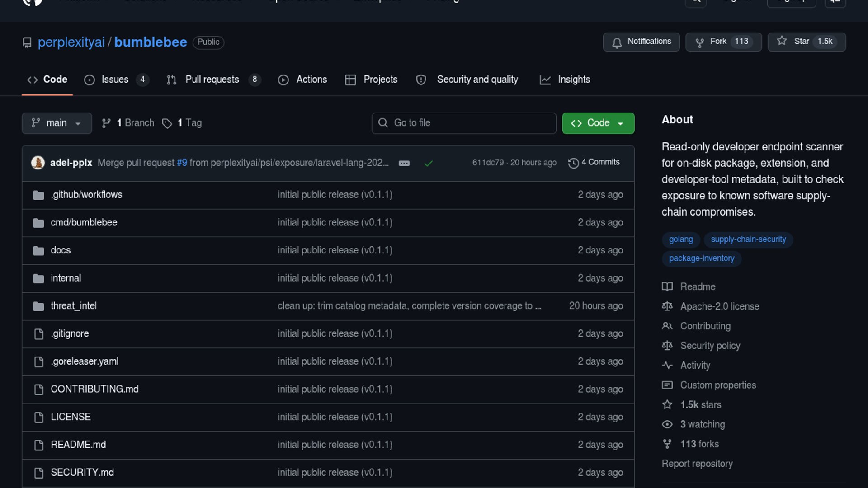
Task: Open commit hash 611dc79
Action: 488,163
